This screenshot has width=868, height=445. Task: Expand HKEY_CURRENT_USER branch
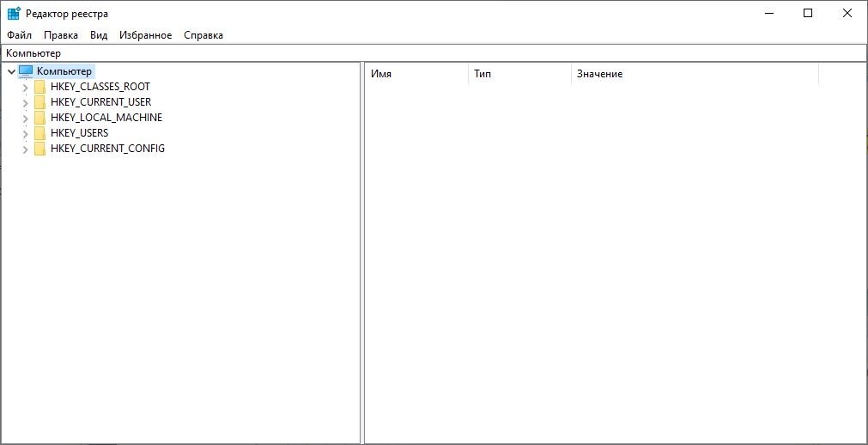point(25,103)
